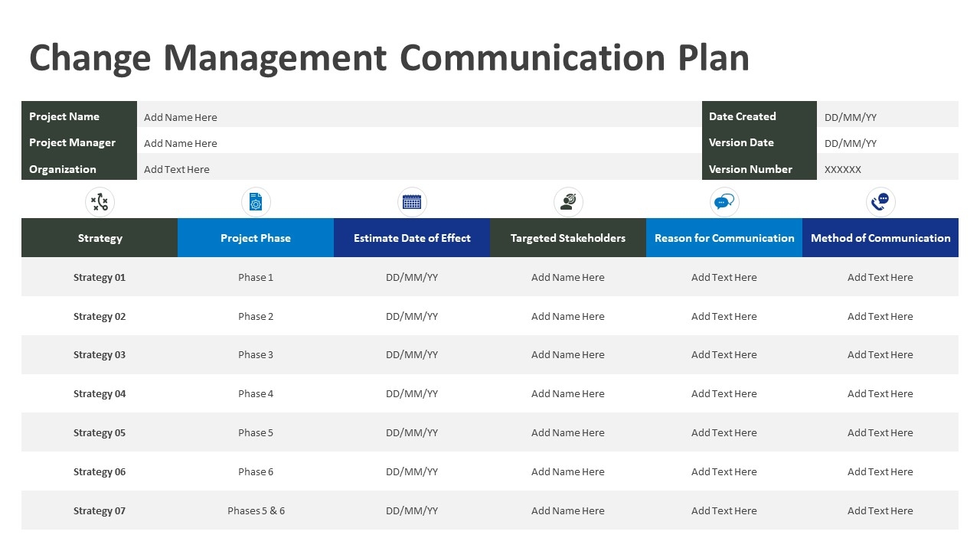The image size is (980, 551).
Task: Select the Strategy column header
Action: [100, 238]
